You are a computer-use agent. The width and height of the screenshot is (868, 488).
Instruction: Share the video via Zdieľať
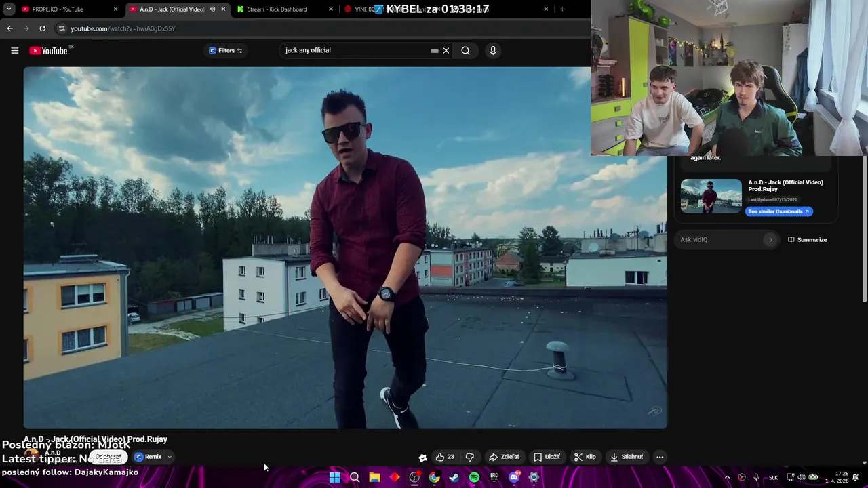pos(504,457)
